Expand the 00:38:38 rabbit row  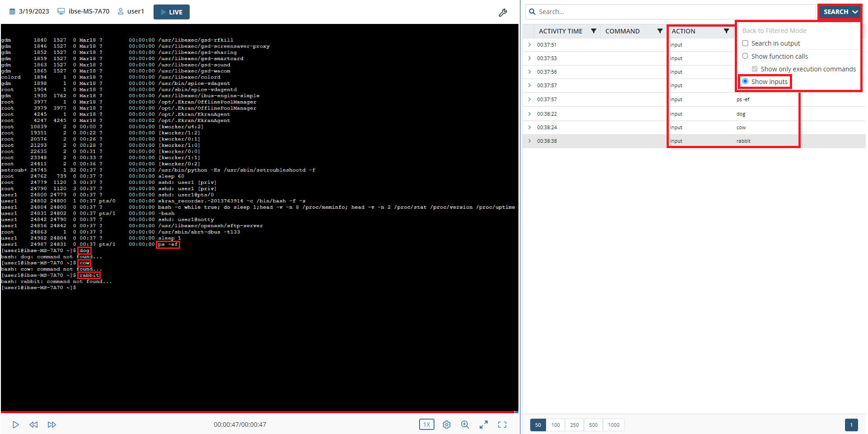click(530, 141)
